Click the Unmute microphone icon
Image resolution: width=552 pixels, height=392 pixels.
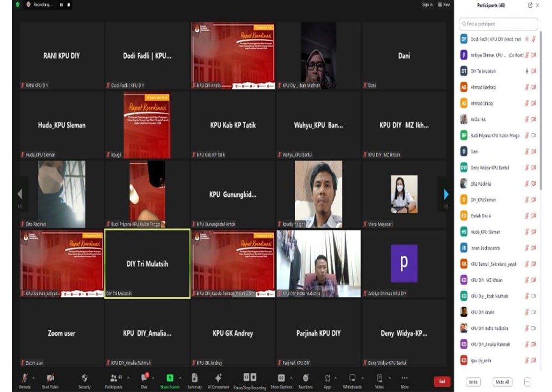click(x=24, y=378)
